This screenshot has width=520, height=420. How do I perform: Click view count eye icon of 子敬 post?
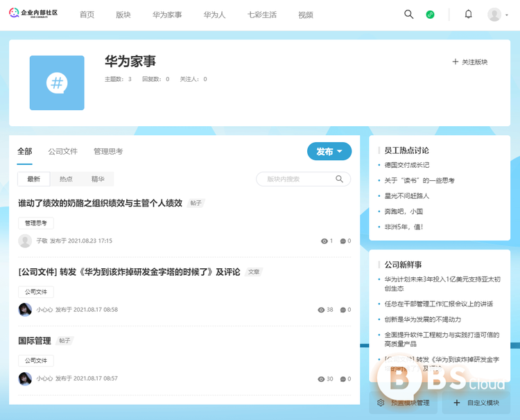click(324, 241)
